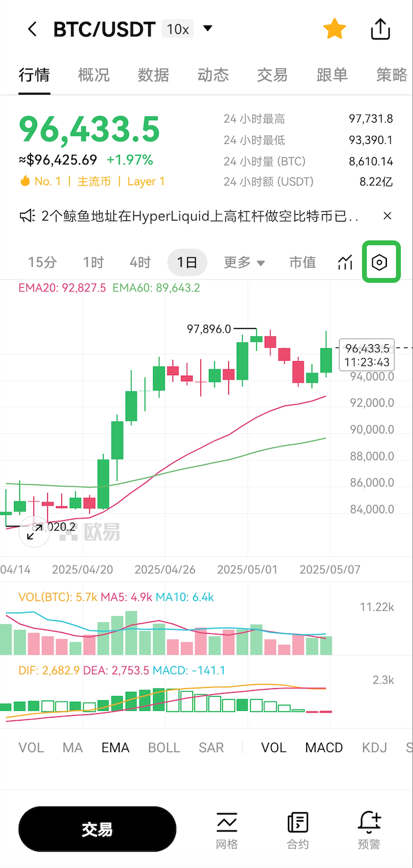The width and height of the screenshot is (413, 868).
Task: Toggle the favorite star icon
Action: click(x=335, y=29)
